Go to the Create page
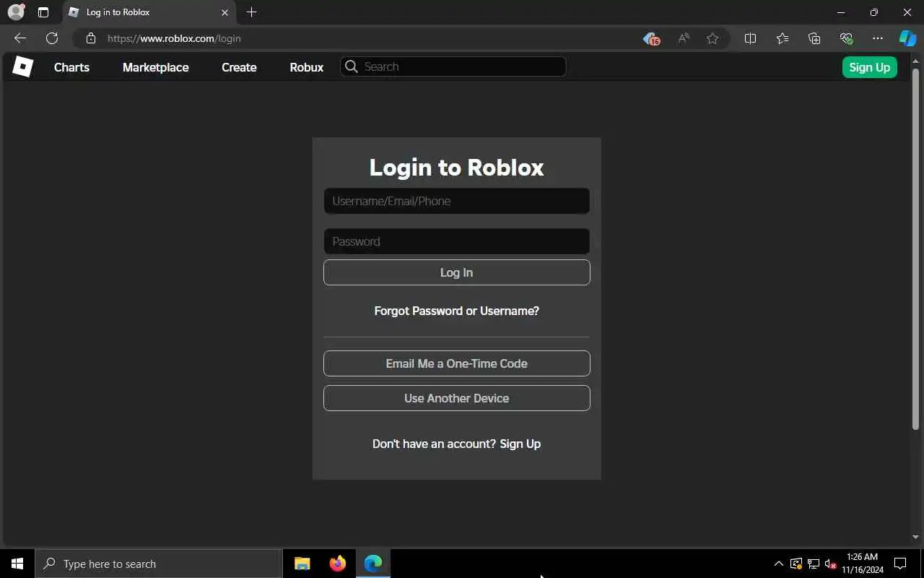 [x=239, y=67]
